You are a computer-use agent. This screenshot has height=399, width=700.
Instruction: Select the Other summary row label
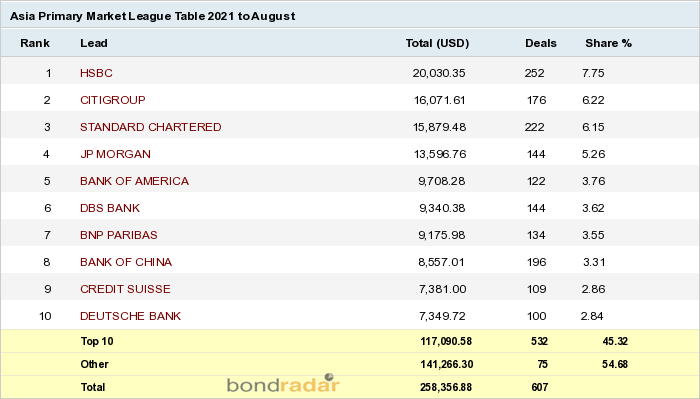(x=94, y=364)
